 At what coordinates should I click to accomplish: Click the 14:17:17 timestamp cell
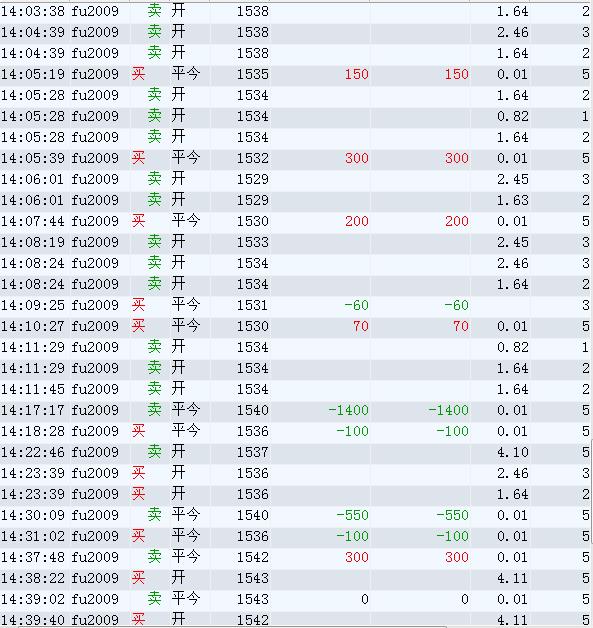[32, 411]
